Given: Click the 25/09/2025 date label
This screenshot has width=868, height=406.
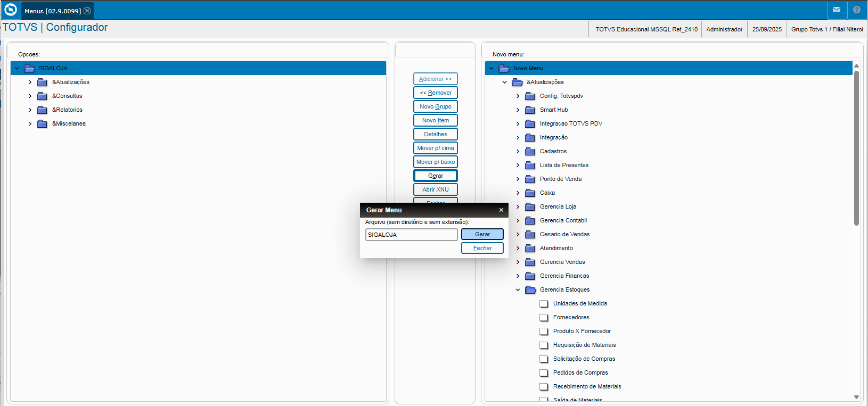Looking at the screenshot, I should [x=767, y=29].
